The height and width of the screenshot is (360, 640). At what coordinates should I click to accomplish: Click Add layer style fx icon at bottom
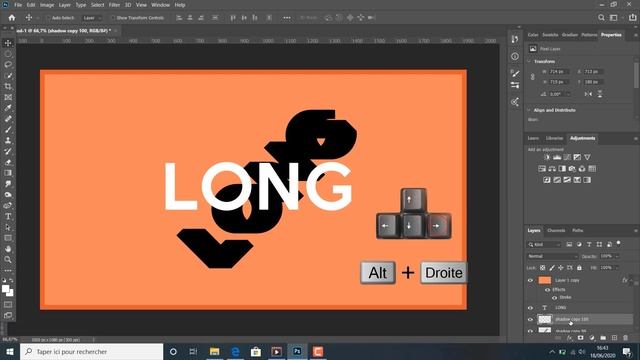tap(570, 338)
